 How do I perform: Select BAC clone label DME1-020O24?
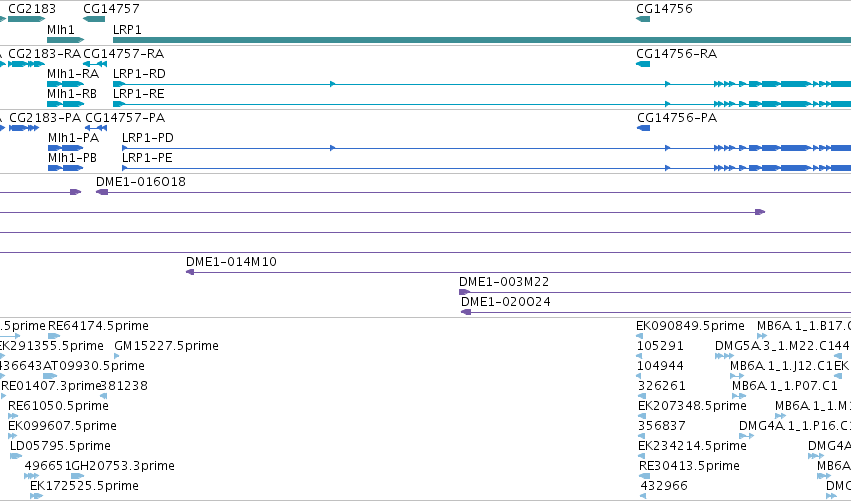click(x=505, y=302)
